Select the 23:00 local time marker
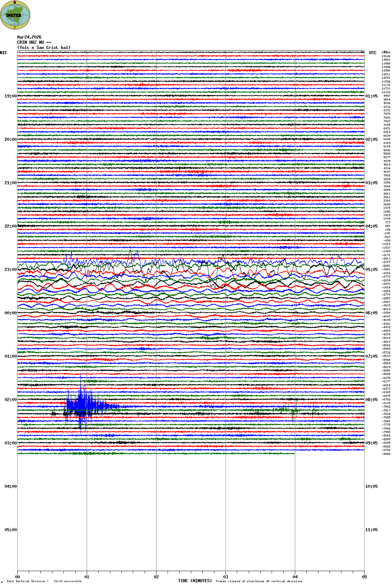This screenshot has height=586, width=392. (10, 270)
